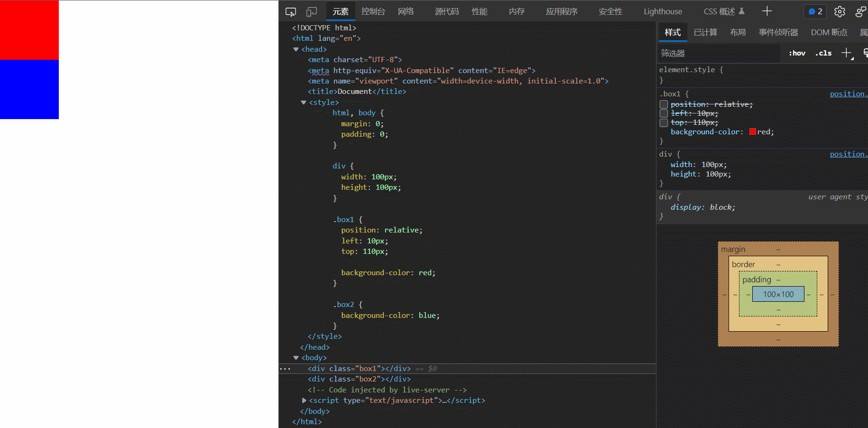Select the meta viewport row
The height and width of the screenshot is (428, 868).
click(x=458, y=81)
